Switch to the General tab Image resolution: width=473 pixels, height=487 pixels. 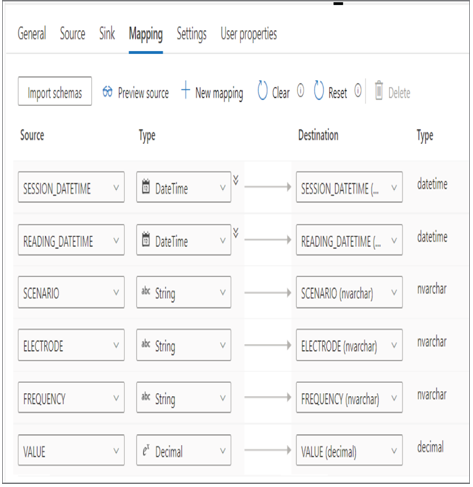32,33
